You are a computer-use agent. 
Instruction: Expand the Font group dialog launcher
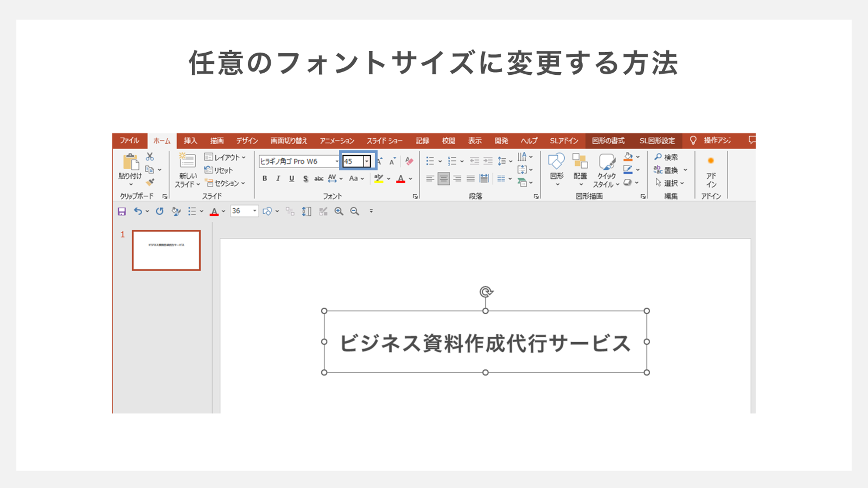click(x=415, y=197)
